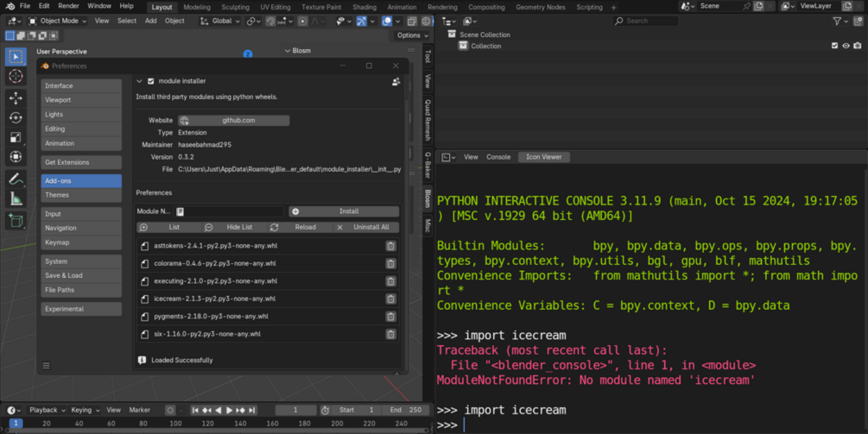Toggle Collection render camera icon
The width and height of the screenshot is (868, 434).
click(x=858, y=46)
